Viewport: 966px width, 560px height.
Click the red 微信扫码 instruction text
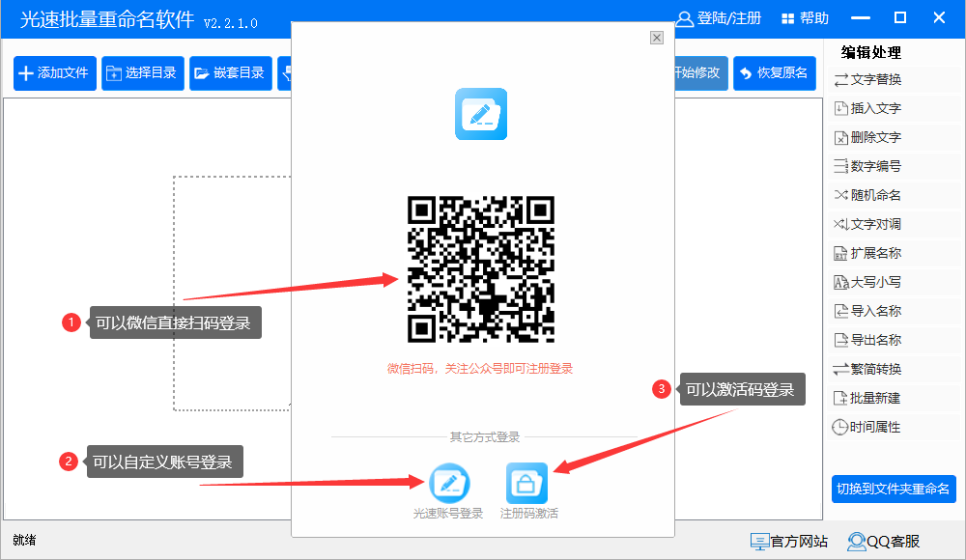[x=480, y=369]
